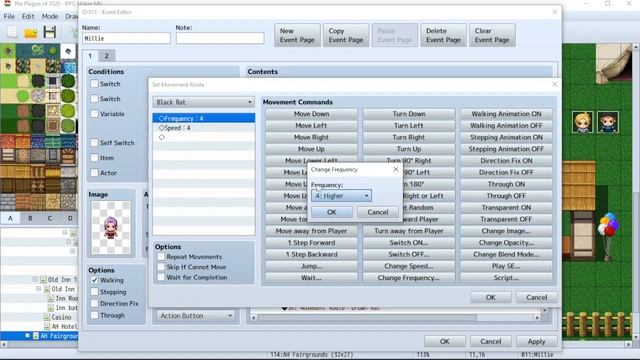Check Skip If Cannot Move option
640x360 pixels.
pos(161,267)
